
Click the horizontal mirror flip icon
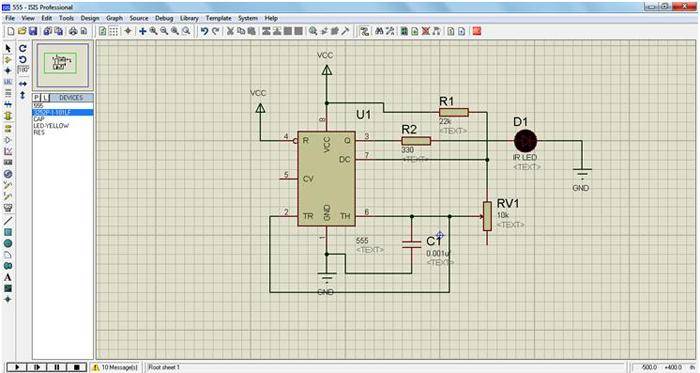click(x=23, y=84)
